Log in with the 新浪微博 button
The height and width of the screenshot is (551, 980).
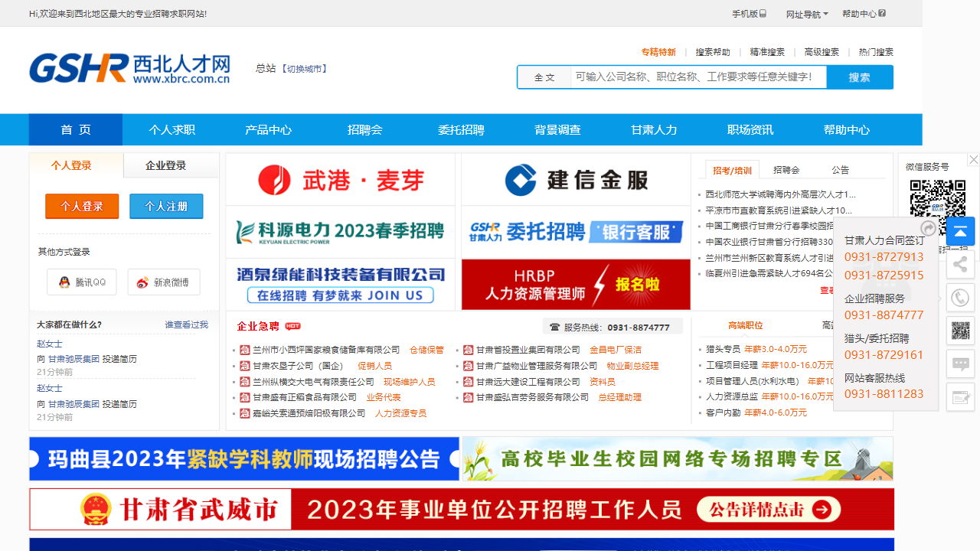pos(164,282)
